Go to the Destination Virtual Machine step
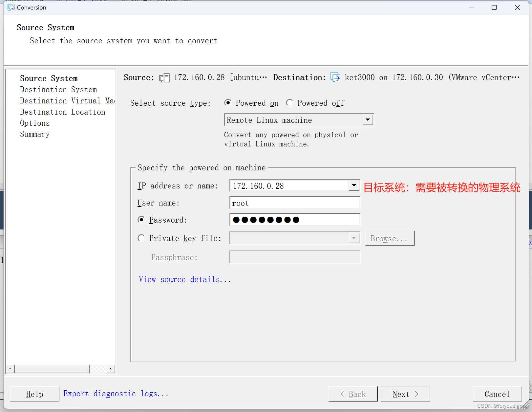The image size is (532, 412). pos(68,101)
